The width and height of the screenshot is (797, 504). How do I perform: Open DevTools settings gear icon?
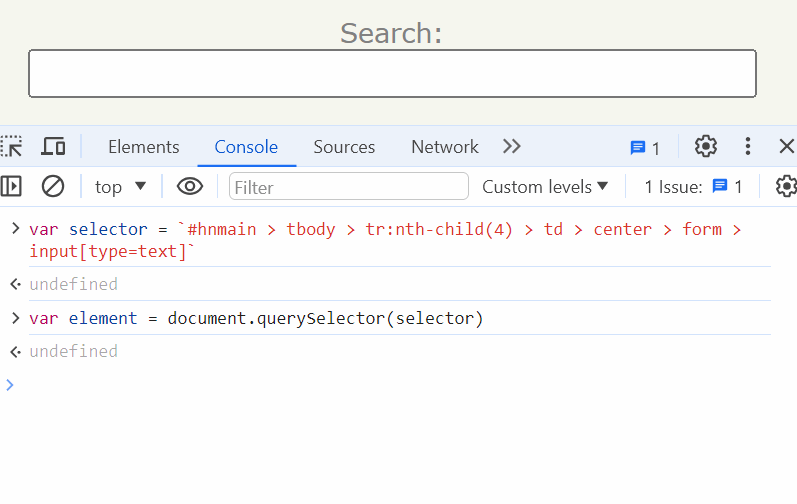click(x=706, y=147)
